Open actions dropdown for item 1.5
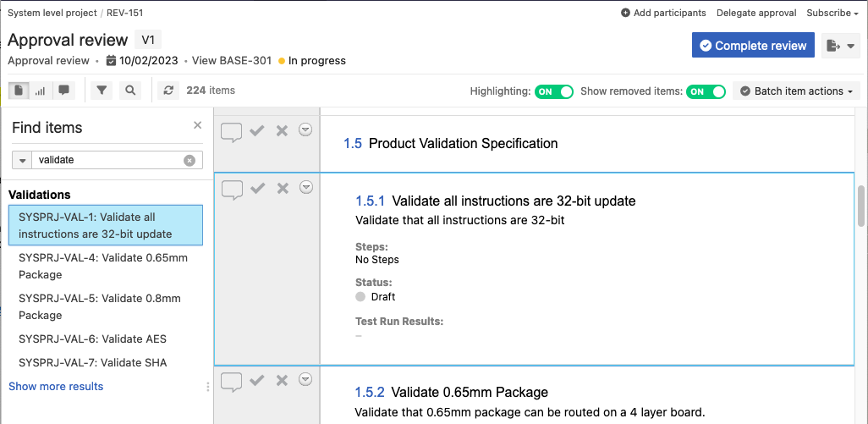 (x=305, y=129)
